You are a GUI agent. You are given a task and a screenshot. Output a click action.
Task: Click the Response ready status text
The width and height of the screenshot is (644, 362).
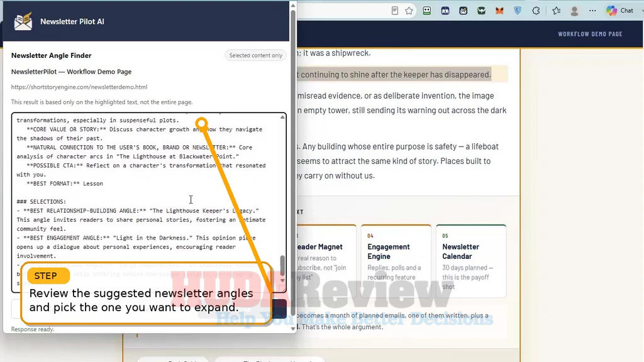point(33,329)
